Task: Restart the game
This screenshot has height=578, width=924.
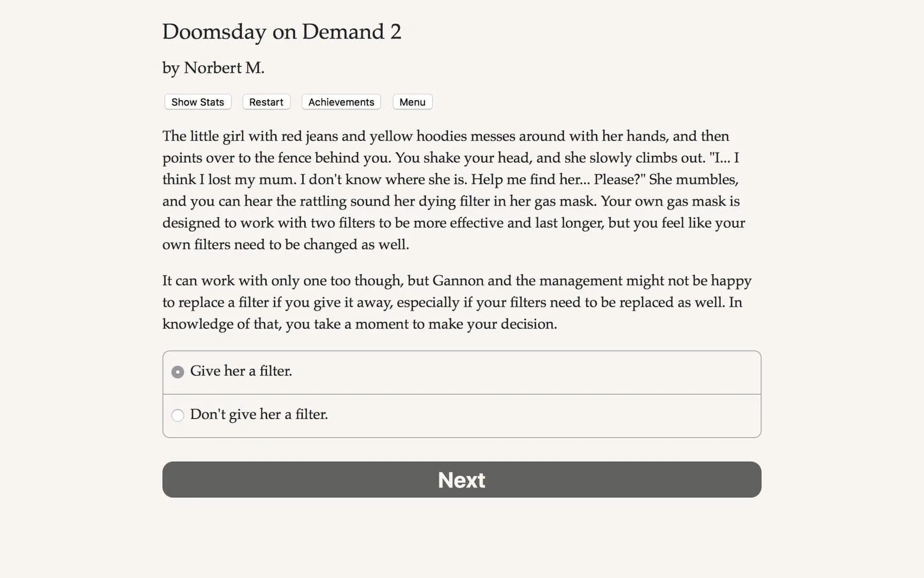Action: (x=266, y=102)
